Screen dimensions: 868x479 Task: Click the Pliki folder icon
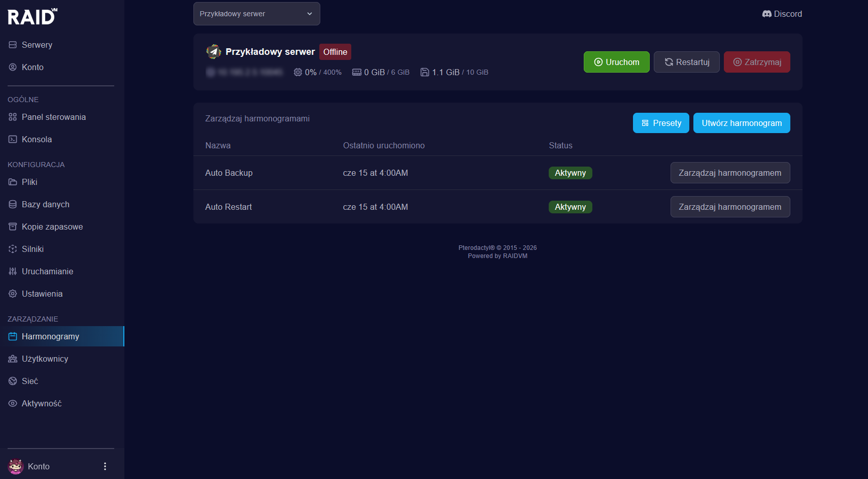[x=13, y=182]
